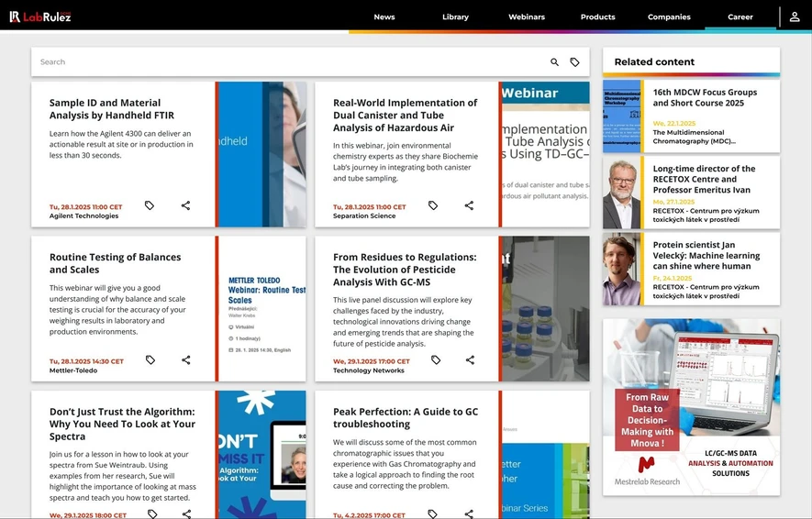Share the Dual Canister and Tube Analysis webinar
This screenshot has height=519, width=812.
[x=469, y=205]
